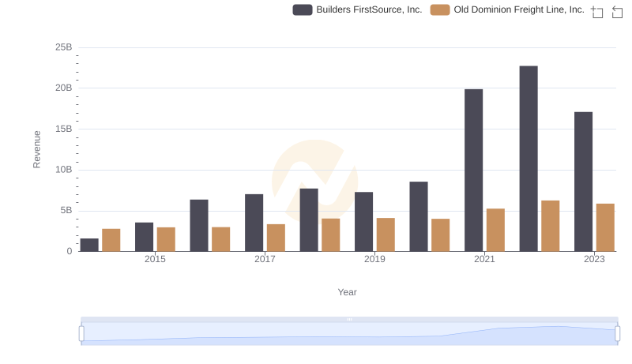Click the Builders FirstSource bar for 2021
Viewport: 632px width, 364px height.
click(x=473, y=171)
